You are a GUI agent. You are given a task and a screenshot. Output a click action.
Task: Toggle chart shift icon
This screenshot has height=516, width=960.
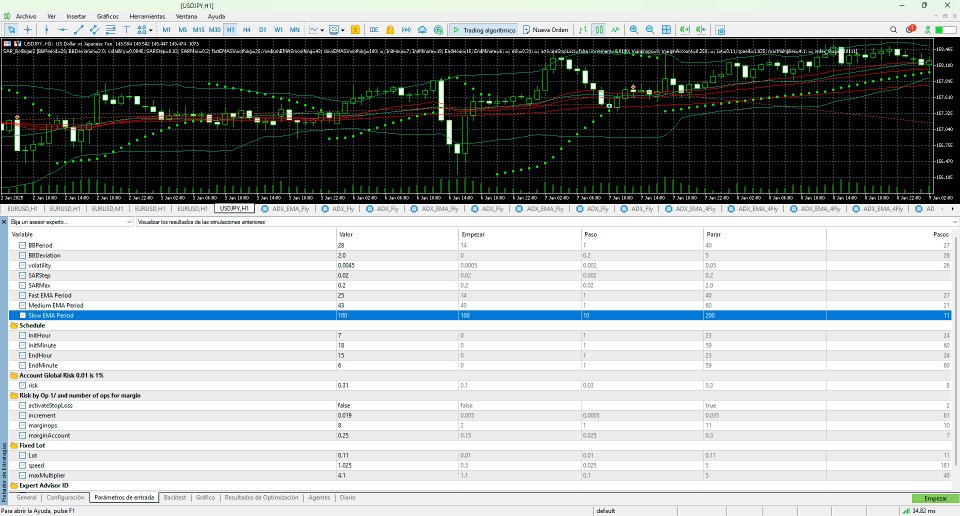click(x=700, y=29)
